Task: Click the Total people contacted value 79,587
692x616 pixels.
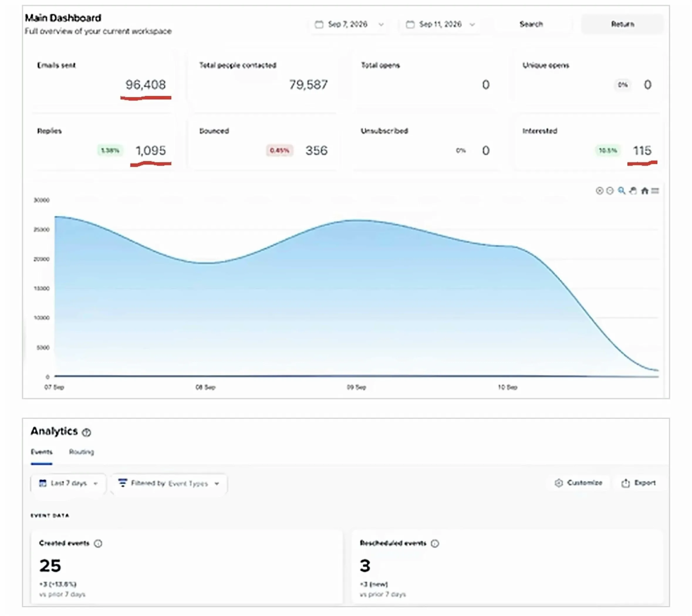Action: [308, 84]
